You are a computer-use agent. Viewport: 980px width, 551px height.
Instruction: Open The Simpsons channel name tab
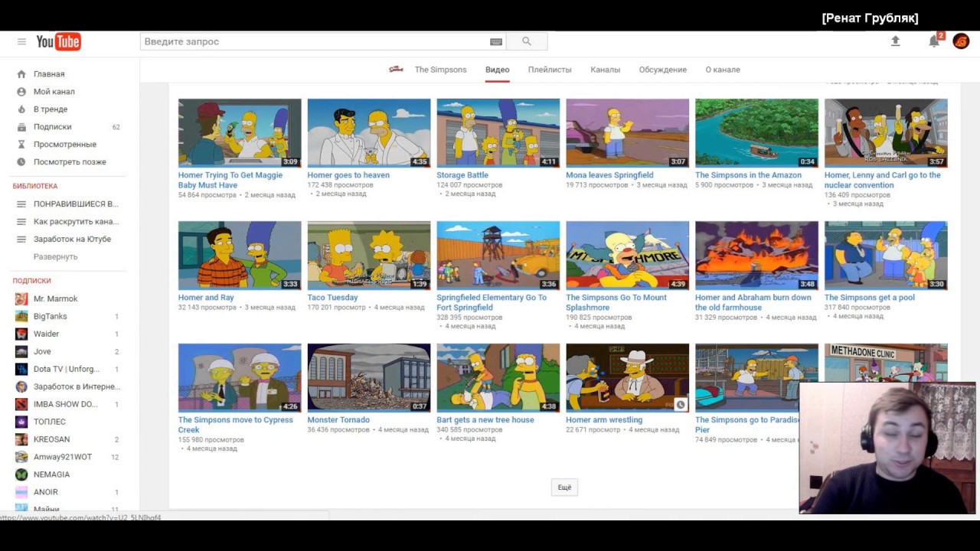pyautogui.click(x=440, y=70)
